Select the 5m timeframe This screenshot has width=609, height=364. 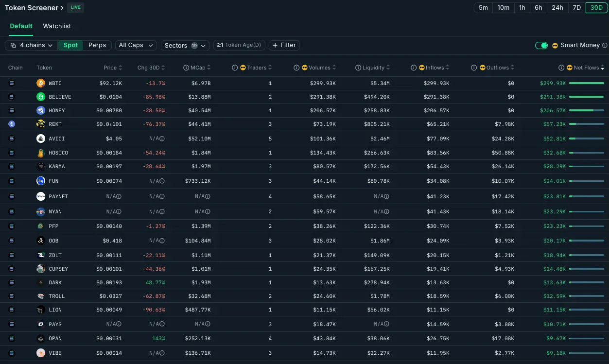(483, 8)
